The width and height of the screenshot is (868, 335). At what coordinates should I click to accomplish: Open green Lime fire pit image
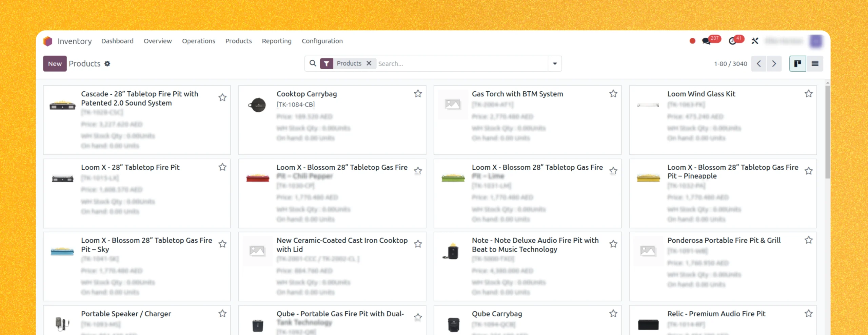[453, 178]
